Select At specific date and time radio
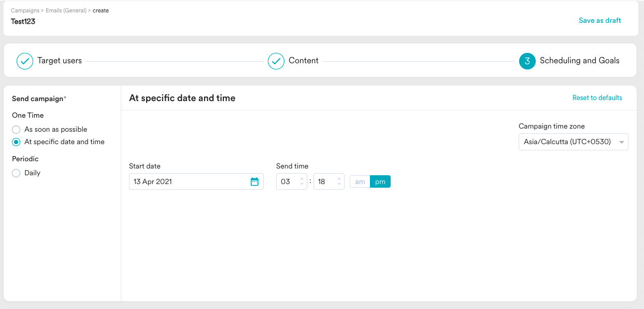 click(16, 142)
